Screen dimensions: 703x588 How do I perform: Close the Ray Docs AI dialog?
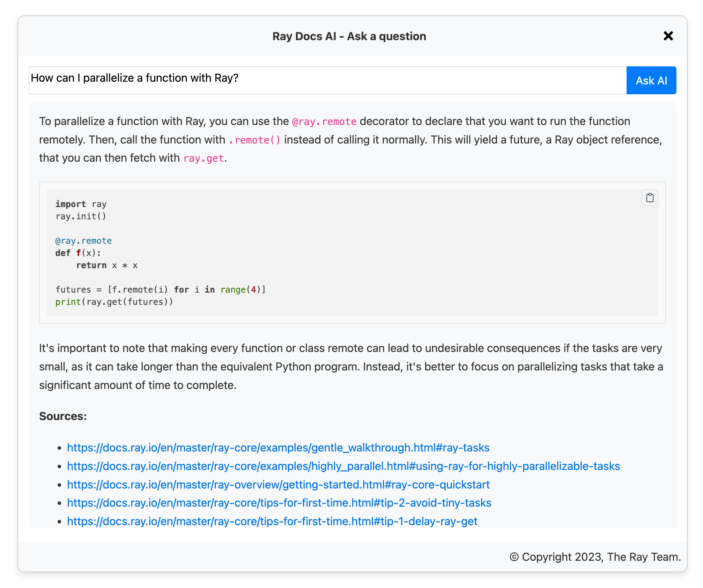click(x=668, y=36)
